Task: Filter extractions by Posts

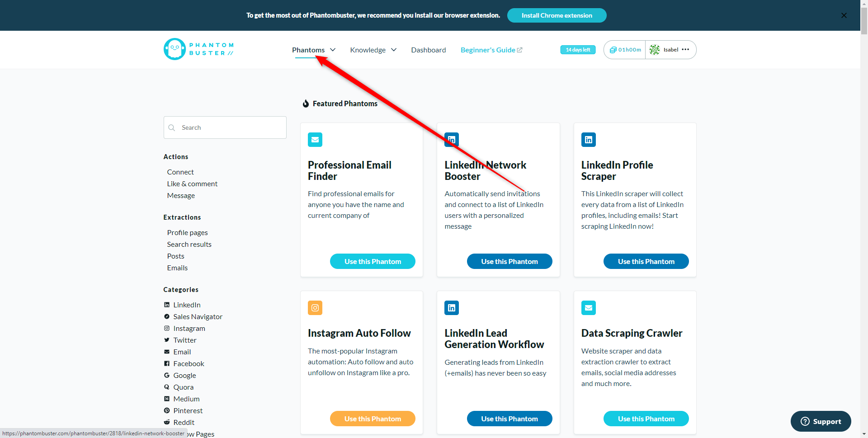Action: (x=175, y=256)
